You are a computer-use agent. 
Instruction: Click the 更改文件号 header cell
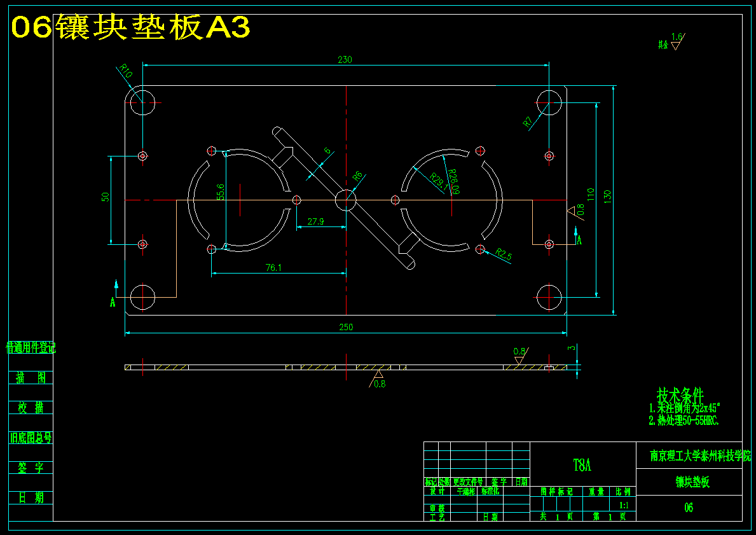[x=468, y=482]
